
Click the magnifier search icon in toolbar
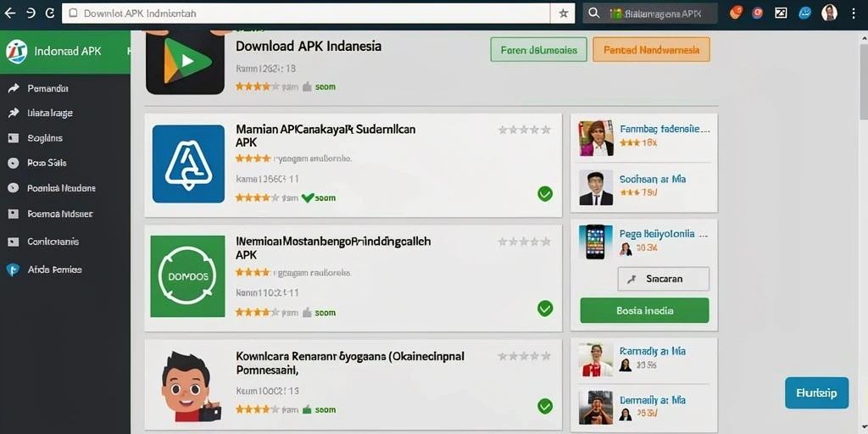tap(594, 13)
